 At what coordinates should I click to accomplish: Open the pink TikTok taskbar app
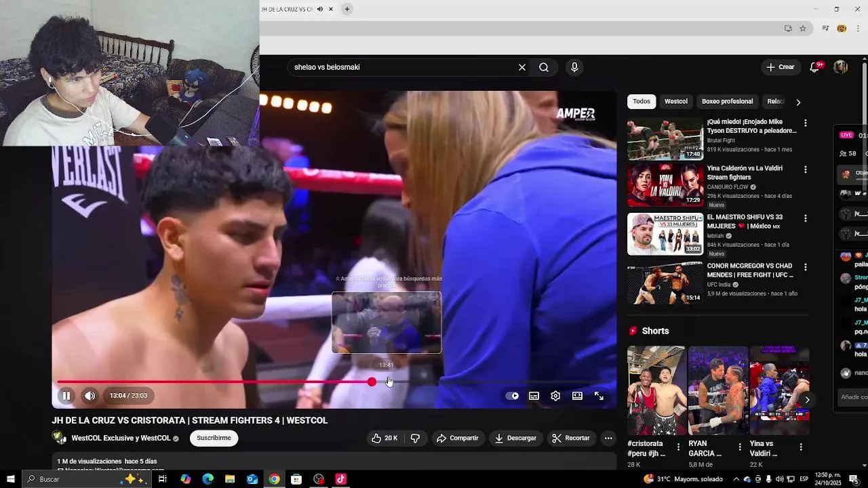tap(341, 479)
